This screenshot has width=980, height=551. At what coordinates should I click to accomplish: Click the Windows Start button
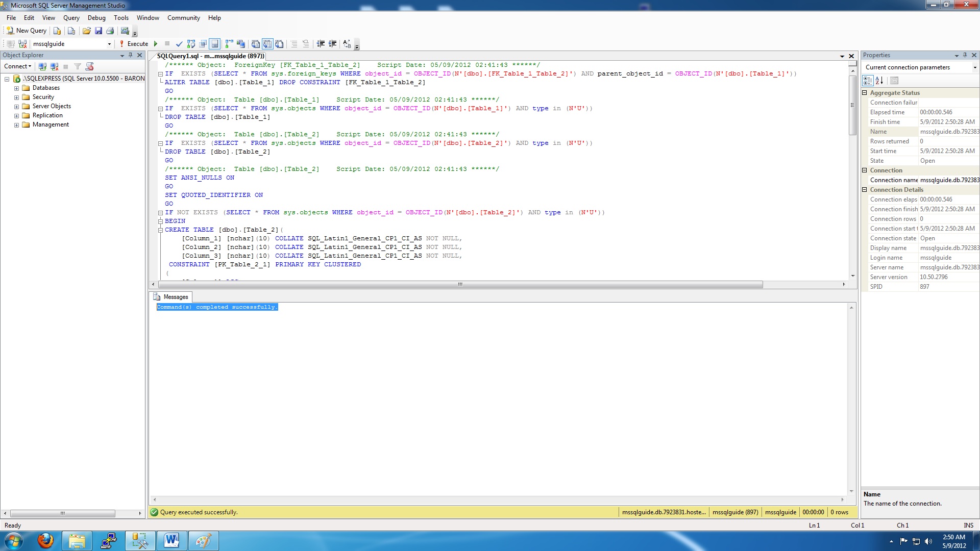click(x=14, y=541)
